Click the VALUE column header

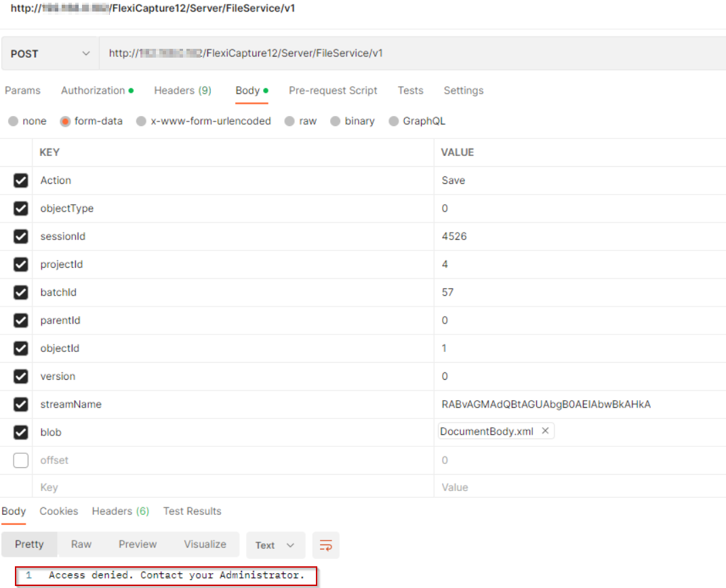[x=458, y=153]
